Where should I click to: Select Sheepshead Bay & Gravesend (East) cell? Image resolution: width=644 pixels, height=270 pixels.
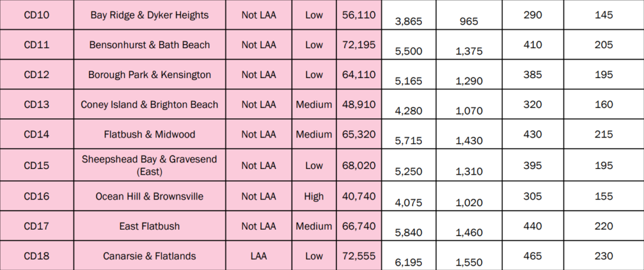pos(149,165)
